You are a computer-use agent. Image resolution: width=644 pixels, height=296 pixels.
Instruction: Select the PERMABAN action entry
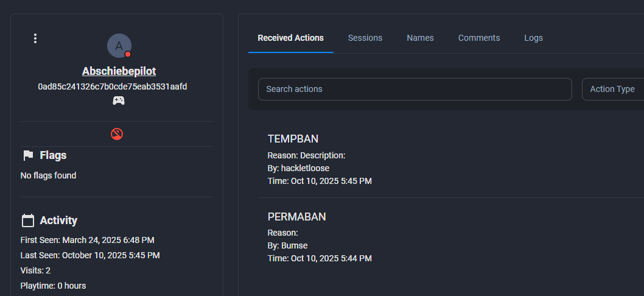296,217
